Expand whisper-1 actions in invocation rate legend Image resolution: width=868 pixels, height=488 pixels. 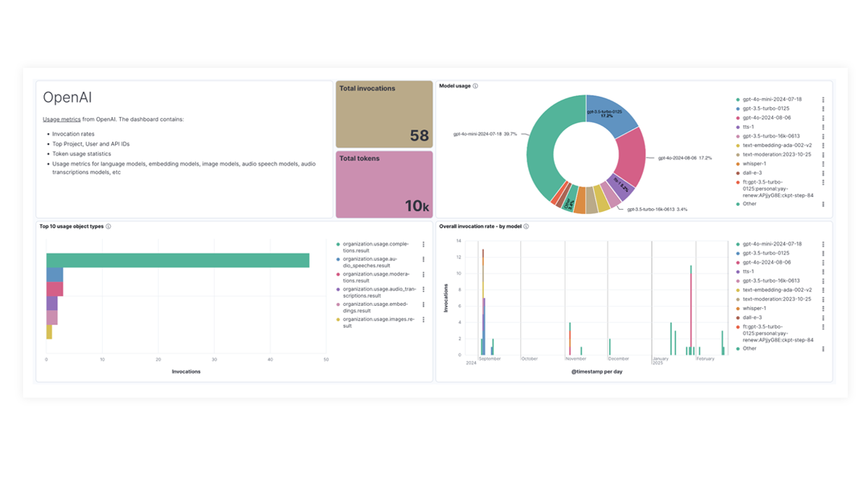tap(823, 308)
